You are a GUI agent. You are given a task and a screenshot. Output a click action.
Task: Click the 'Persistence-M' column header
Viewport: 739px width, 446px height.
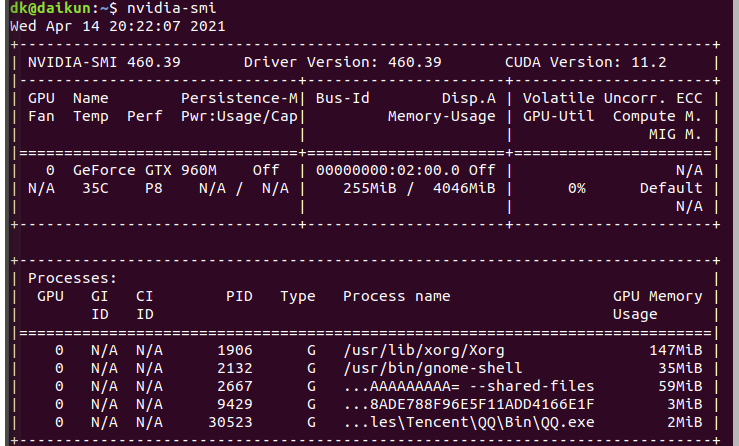tap(239, 98)
